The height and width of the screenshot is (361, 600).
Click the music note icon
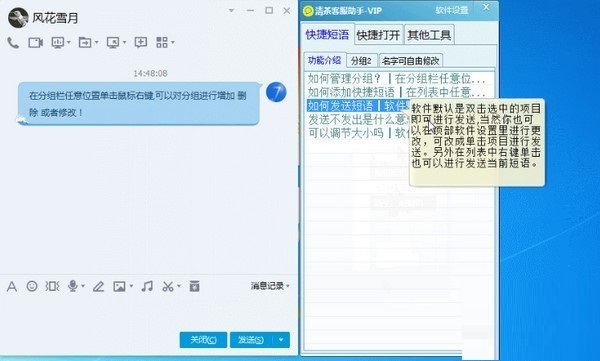147,286
